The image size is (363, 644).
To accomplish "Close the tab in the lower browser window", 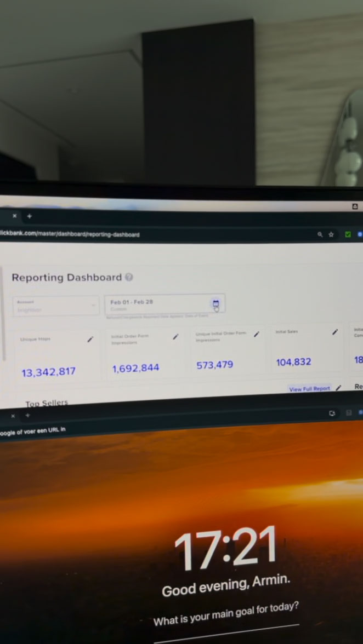I will [13, 416].
